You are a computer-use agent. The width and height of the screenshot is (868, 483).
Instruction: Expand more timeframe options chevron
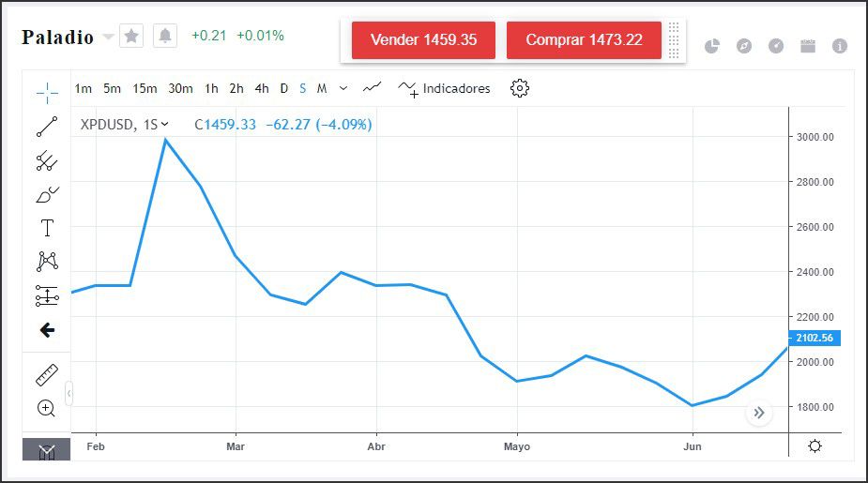pyautogui.click(x=343, y=89)
